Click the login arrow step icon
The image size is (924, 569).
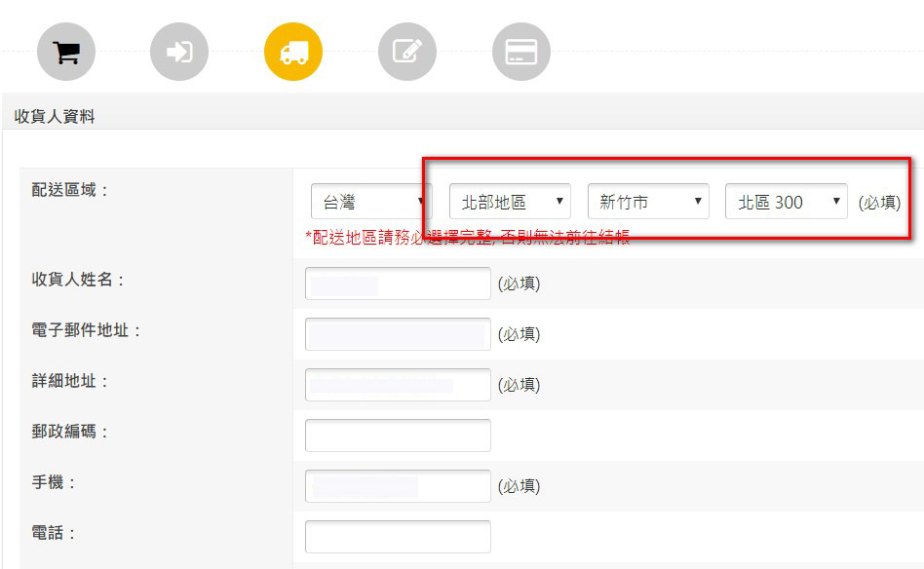click(179, 52)
